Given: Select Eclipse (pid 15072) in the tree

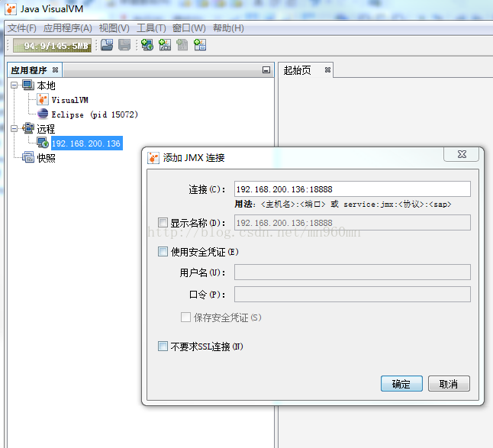Looking at the screenshot, I should [x=95, y=114].
